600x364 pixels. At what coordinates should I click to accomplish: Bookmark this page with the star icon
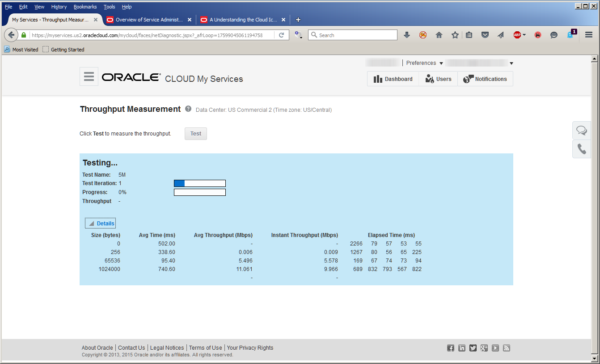tap(455, 35)
